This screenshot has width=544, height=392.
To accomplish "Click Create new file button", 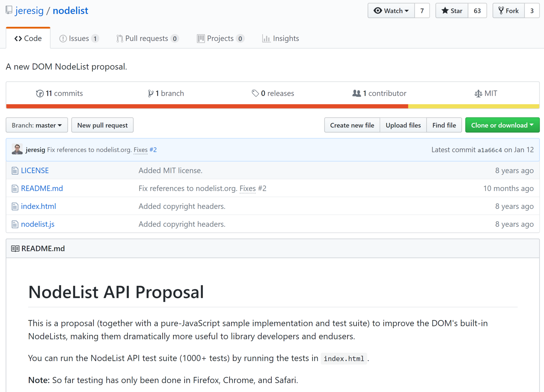I will 352,125.
